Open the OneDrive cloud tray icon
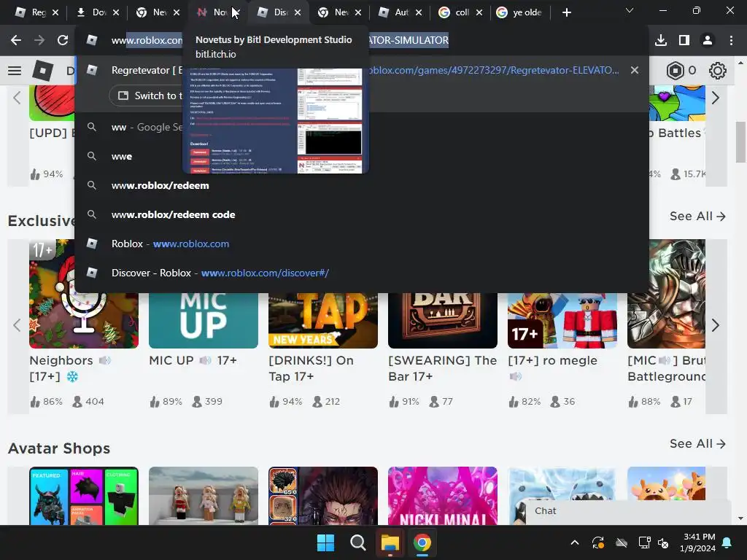 pos(622,542)
